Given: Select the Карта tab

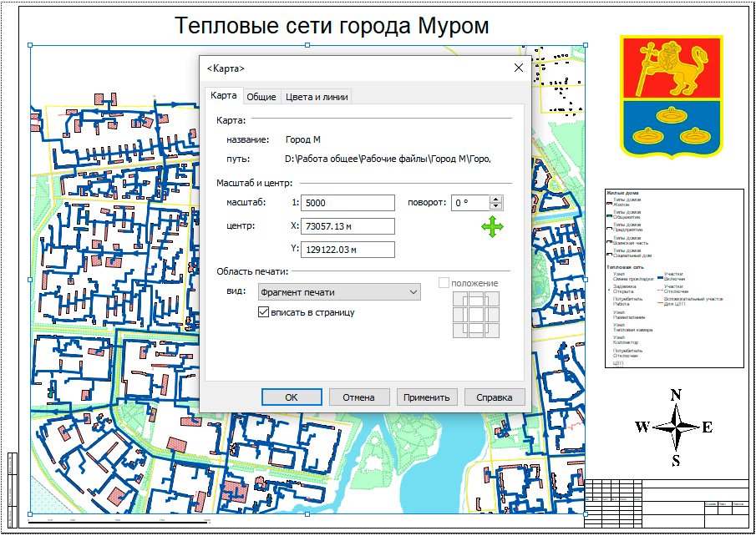Looking at the screenshot, I should pos(224,96).
